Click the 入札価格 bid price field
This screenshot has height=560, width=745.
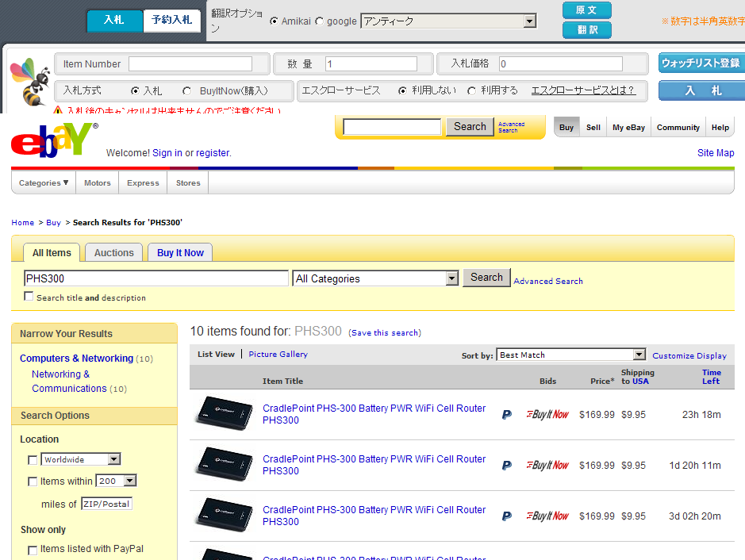tap(561, 64)
